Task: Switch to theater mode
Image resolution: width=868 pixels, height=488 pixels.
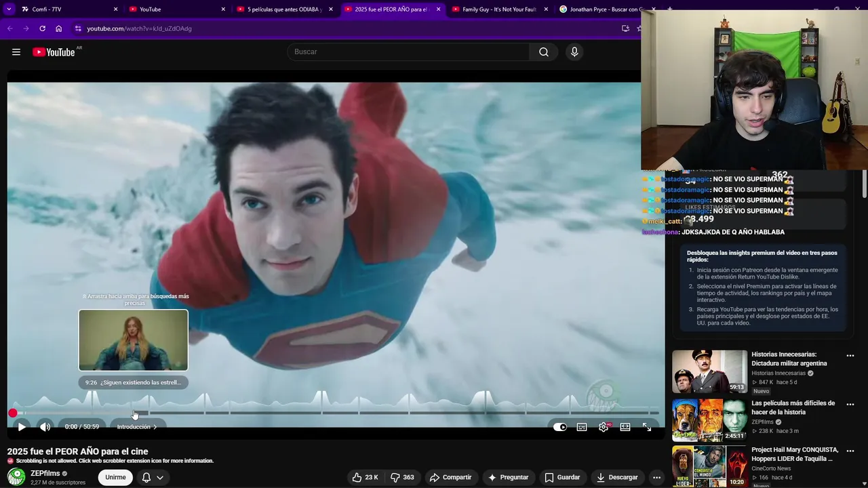Action: (x=625, y=427)
